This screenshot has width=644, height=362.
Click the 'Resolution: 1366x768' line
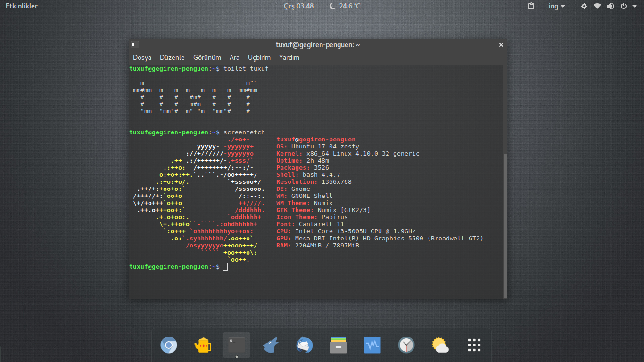[314, 182]
